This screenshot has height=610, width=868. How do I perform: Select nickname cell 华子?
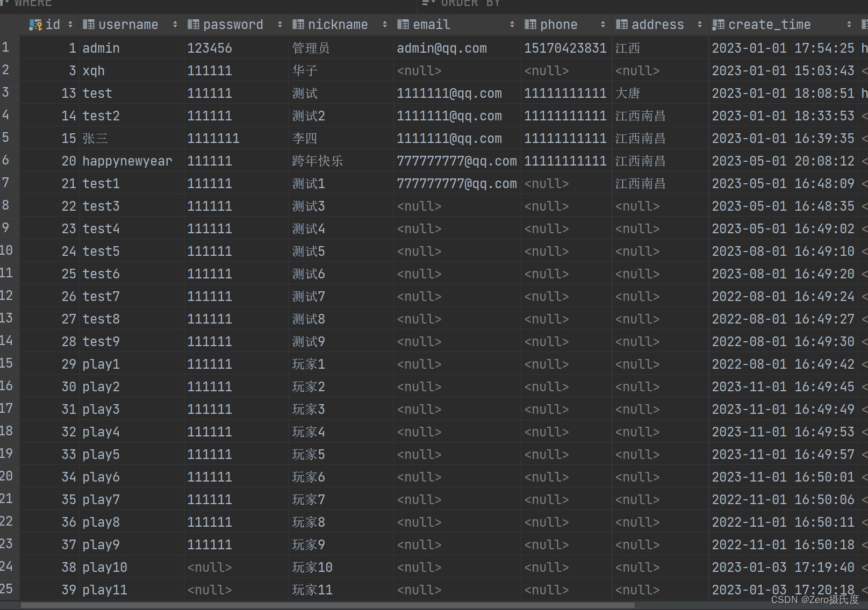(x=341, y=71)
